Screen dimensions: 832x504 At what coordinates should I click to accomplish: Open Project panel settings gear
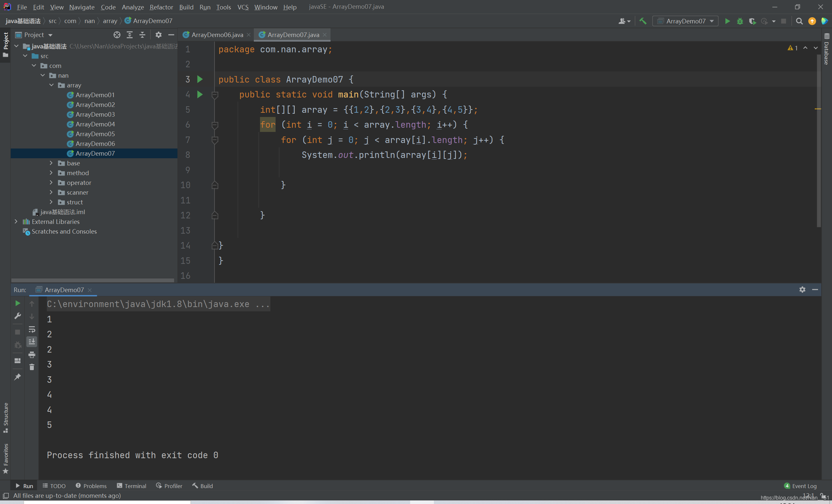(x=158, y=35)
